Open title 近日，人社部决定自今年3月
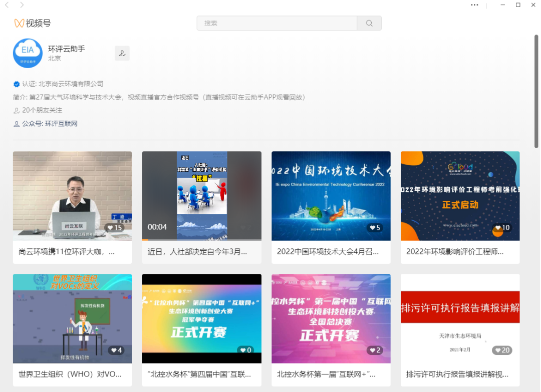Image resolution: width=541 pixels, height=392 pixels. pos(197,252)
